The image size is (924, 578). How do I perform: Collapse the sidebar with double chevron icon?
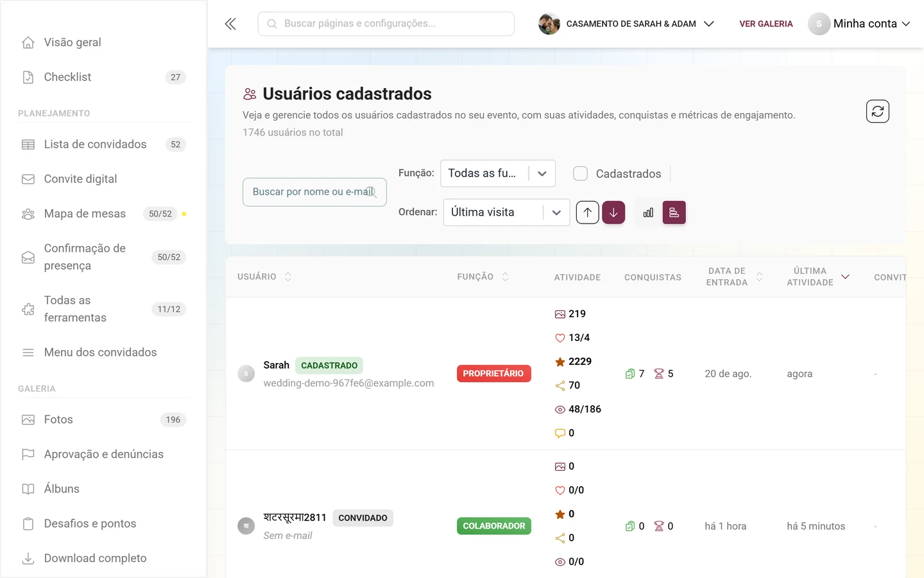tap(230, 24)
